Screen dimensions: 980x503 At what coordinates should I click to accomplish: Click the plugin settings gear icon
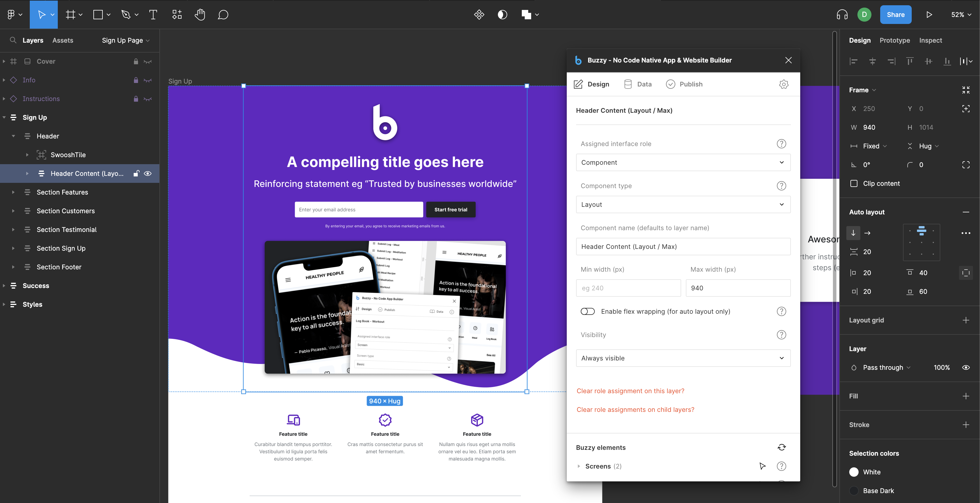783,84
